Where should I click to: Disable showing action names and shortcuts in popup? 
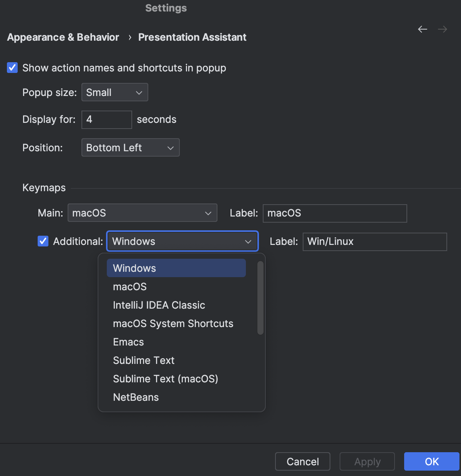(x=12, y=68)
